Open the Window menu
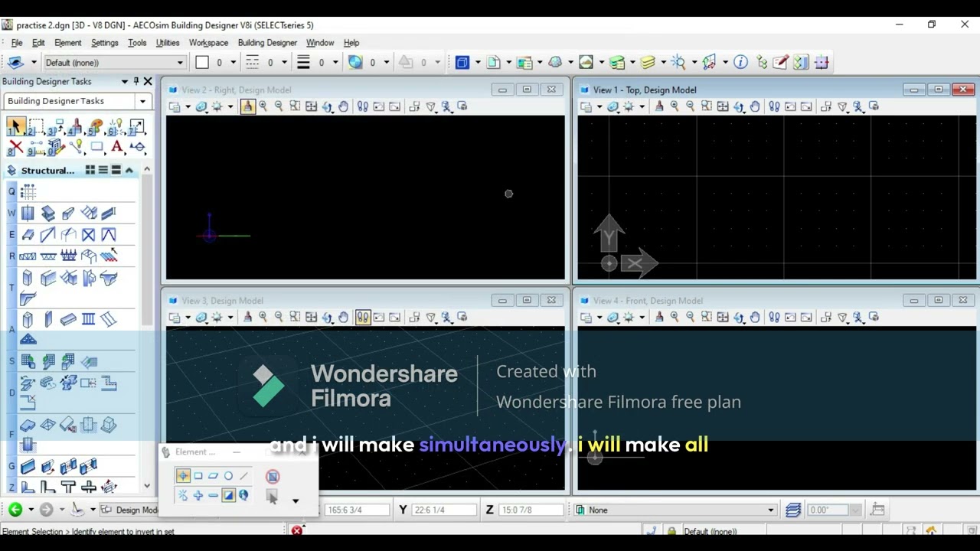This screenshot has width=980, height=551. pos(320,43)
